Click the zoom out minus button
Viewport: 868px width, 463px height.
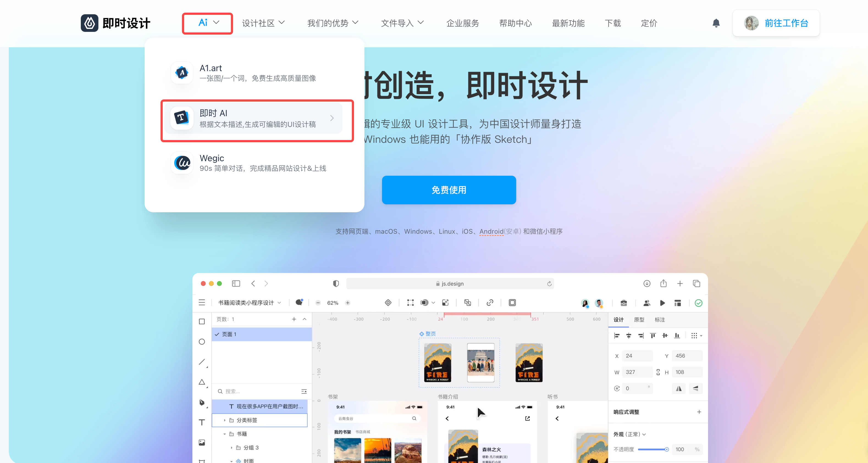tap(318, 303)
